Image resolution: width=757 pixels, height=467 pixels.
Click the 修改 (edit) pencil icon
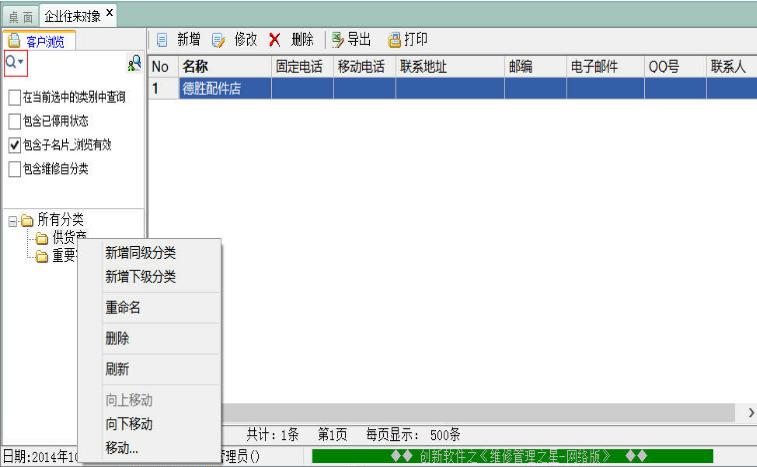(218, 40)
